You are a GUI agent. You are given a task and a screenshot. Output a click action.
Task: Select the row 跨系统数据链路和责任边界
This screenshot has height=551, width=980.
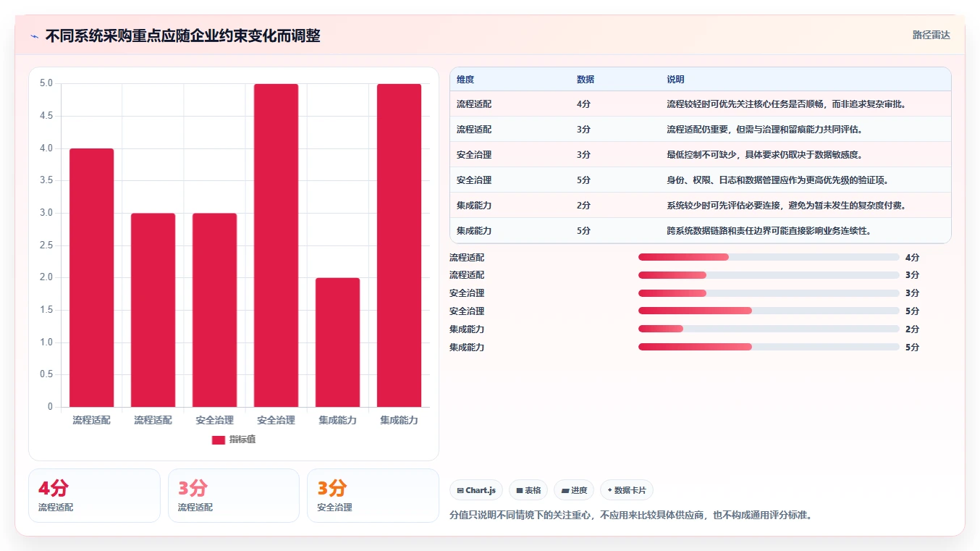700,230
